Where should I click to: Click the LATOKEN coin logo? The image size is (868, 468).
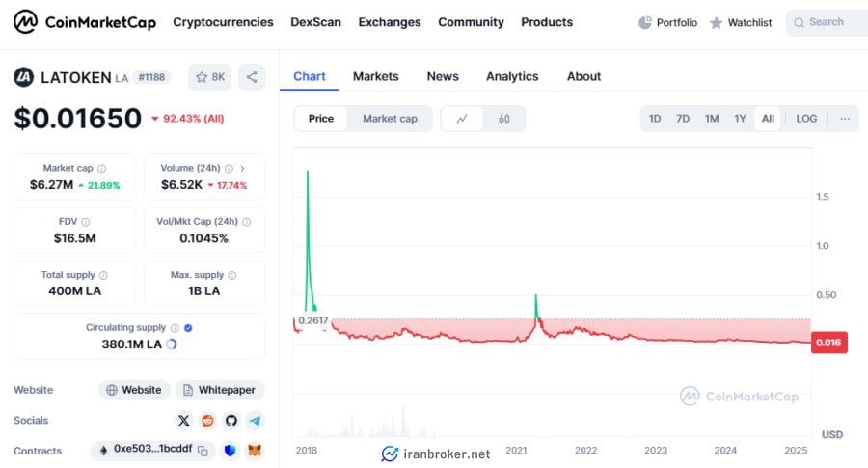click(24, 77)
